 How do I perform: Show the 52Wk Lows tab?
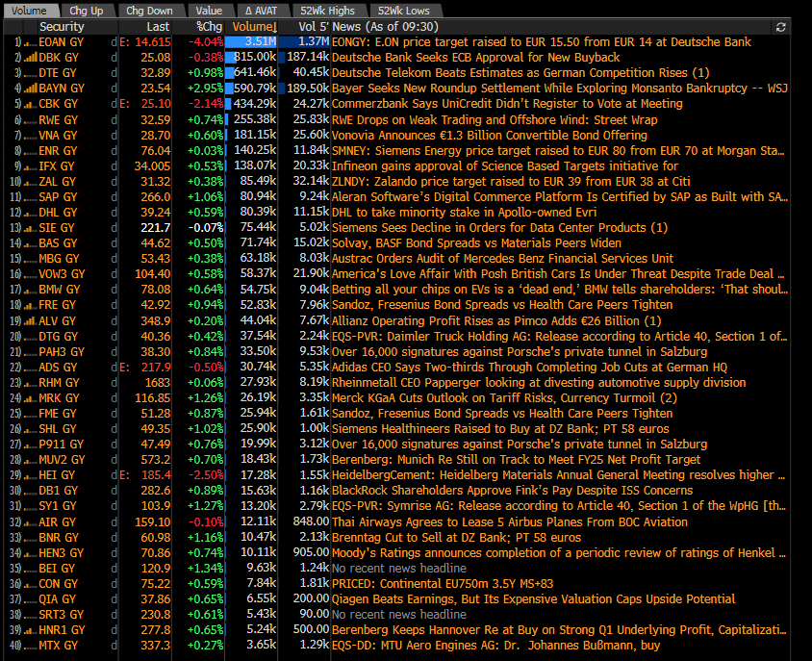click(403, 11)
